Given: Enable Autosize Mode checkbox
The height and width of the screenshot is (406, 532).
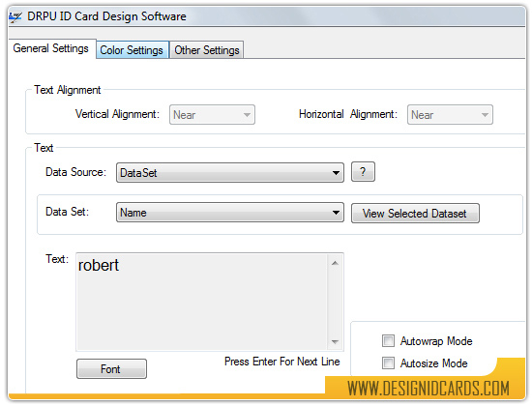Looking at the screenshot, I should tap(388, 362).
